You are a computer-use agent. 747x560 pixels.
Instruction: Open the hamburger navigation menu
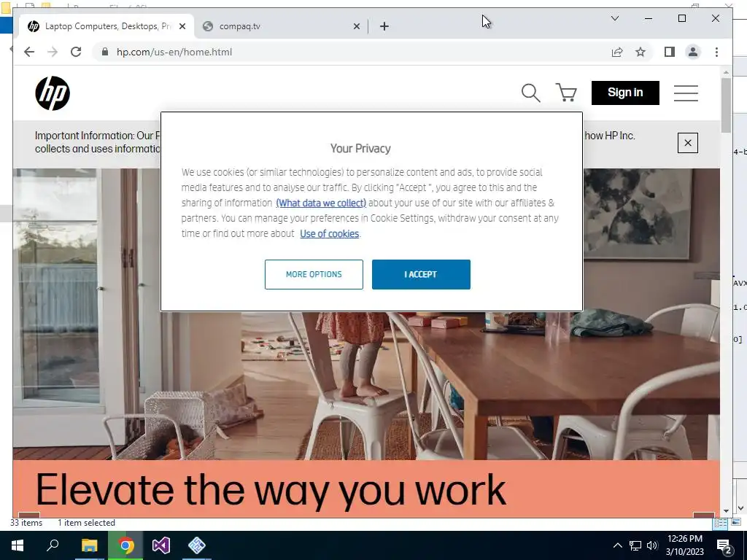tap(686, 93)
